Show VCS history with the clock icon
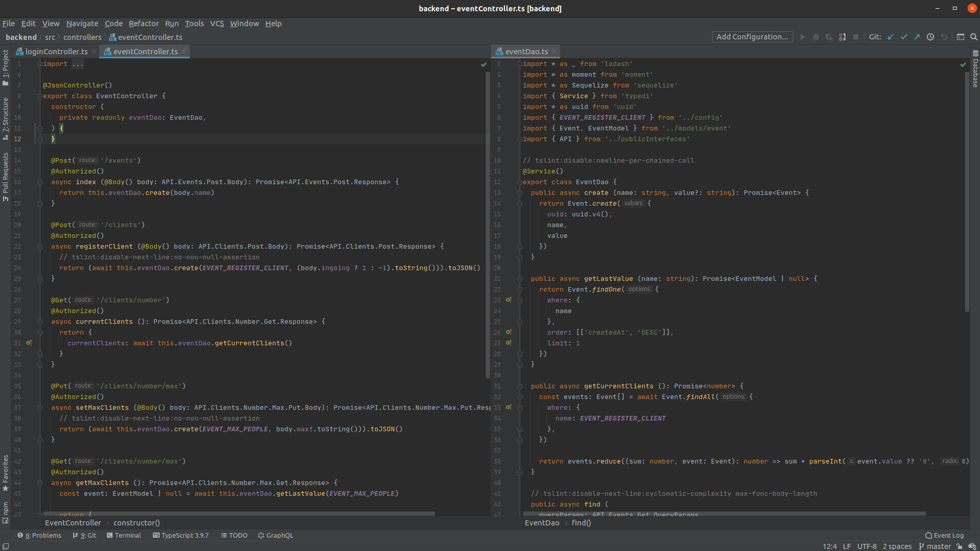980x551 pixels. [x=930, y=37]
